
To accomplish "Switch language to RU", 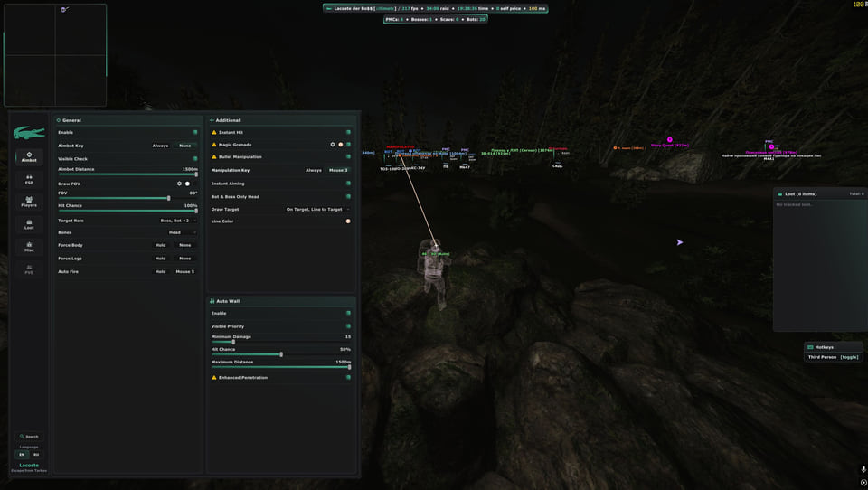I will pos(36,455).
